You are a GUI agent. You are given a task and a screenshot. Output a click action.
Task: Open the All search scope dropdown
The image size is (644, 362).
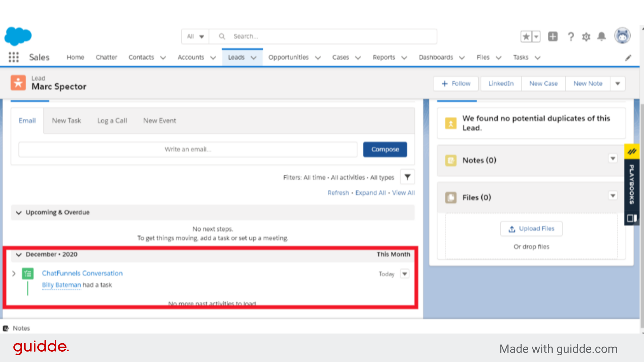coord(195,36)
